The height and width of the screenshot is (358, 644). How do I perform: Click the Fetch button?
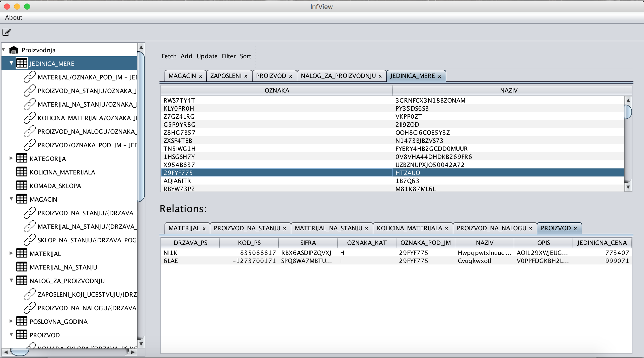(169, 56)
